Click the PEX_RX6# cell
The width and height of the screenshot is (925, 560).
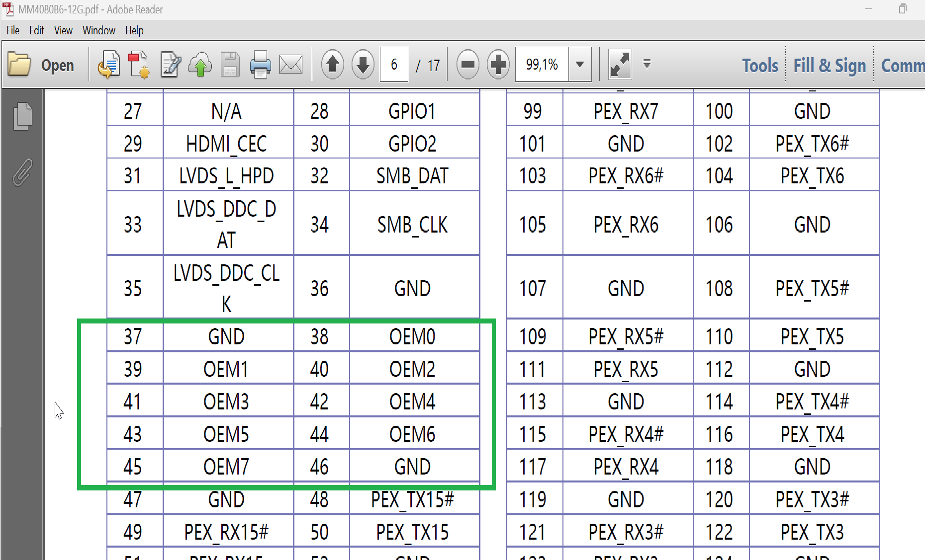[x=628, y=175]
